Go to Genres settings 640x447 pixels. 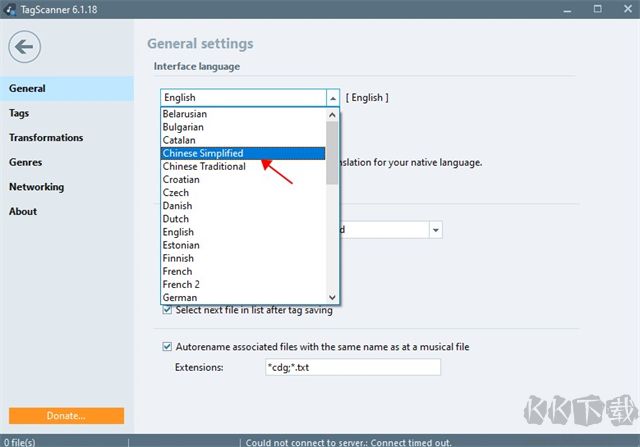point(67,162)
